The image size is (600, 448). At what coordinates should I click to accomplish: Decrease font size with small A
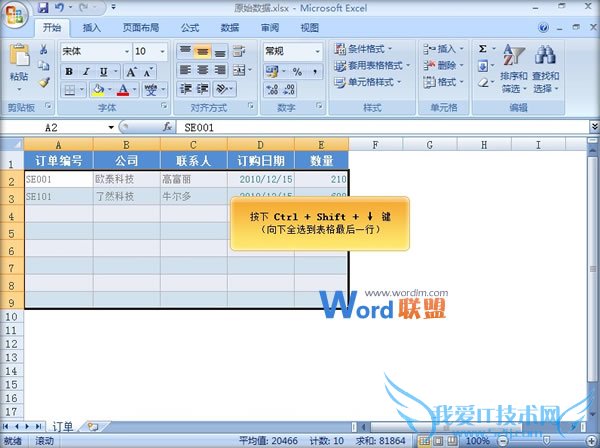tap(148, 72)
